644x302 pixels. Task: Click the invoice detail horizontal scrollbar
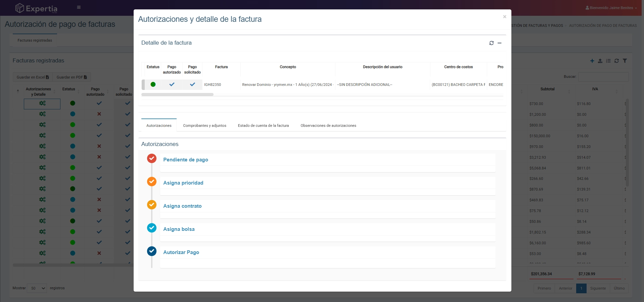click(x=177, y=95)
